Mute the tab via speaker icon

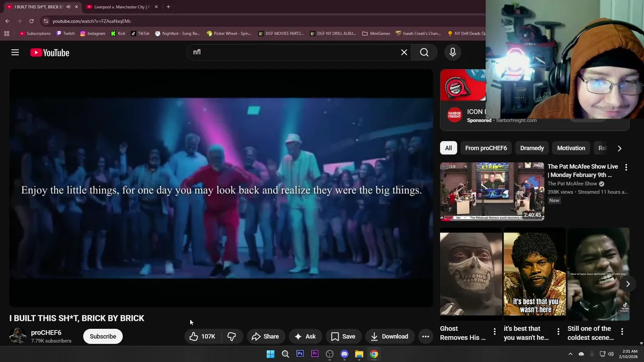click(x=68, y=7)
